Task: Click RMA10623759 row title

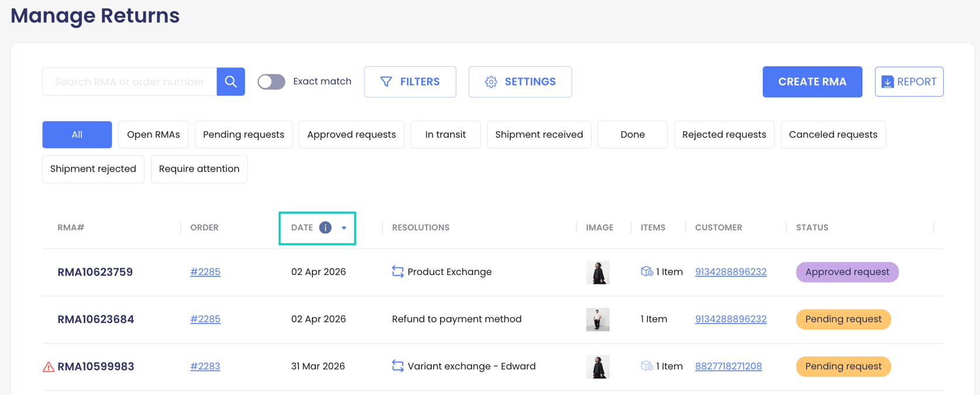Action: coord(95,272)
